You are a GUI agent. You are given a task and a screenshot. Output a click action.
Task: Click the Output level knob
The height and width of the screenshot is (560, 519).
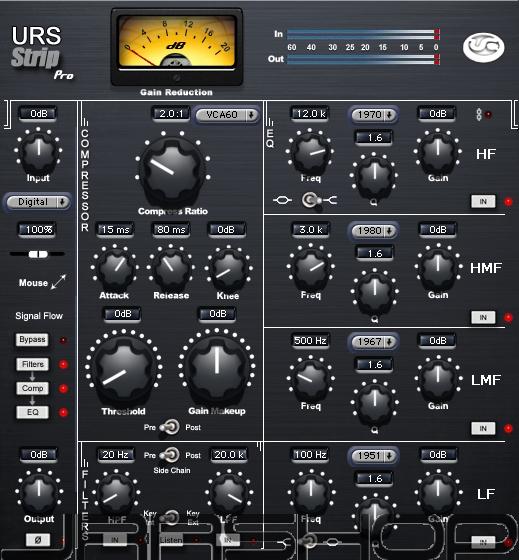[39, 491]
